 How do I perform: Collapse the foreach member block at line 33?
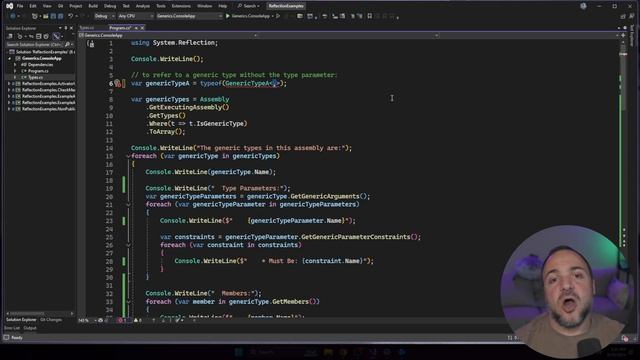coord(128,302)
